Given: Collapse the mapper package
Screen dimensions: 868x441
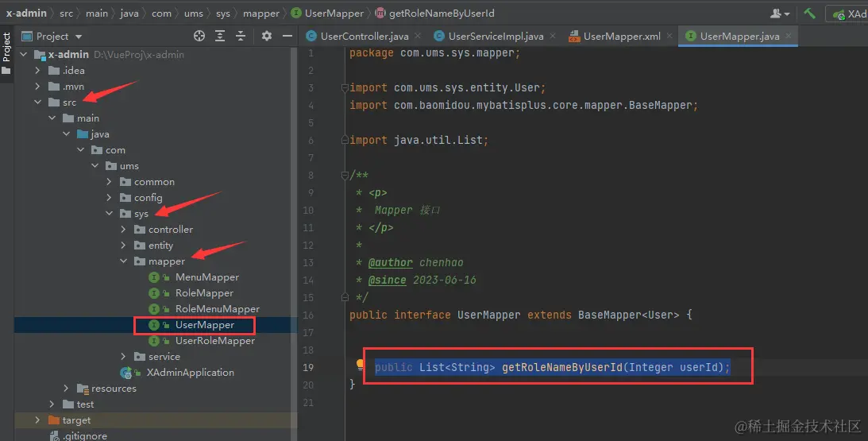Looking at the screenshot, I should 124,261.
